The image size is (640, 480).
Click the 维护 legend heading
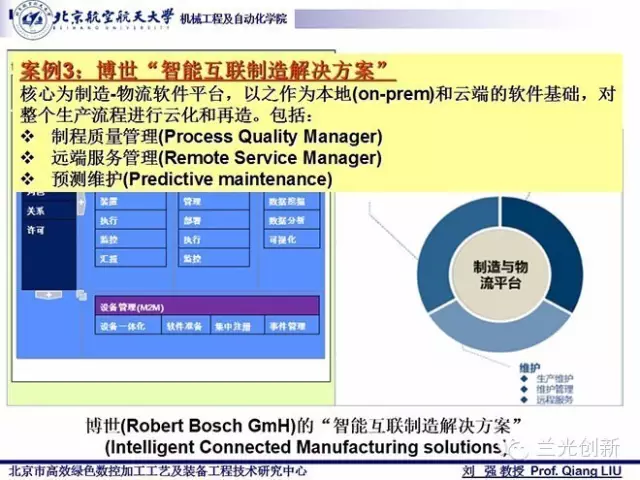tap(529, 367)
